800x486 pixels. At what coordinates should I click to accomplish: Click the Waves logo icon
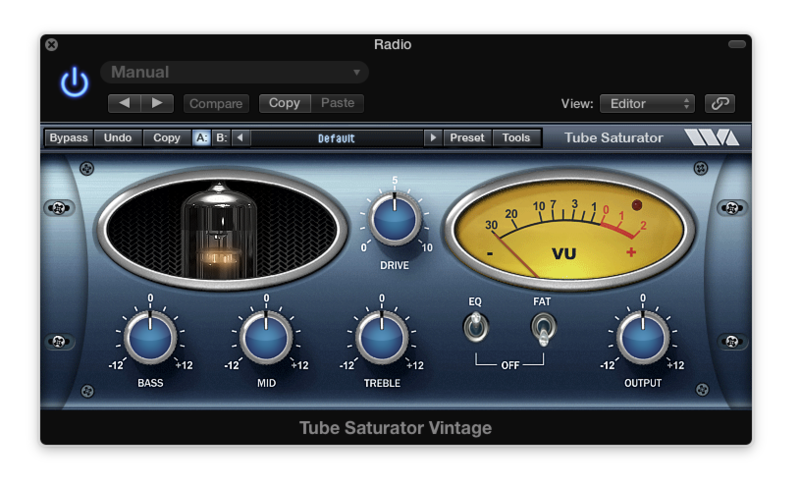click(x=711, y=138)
